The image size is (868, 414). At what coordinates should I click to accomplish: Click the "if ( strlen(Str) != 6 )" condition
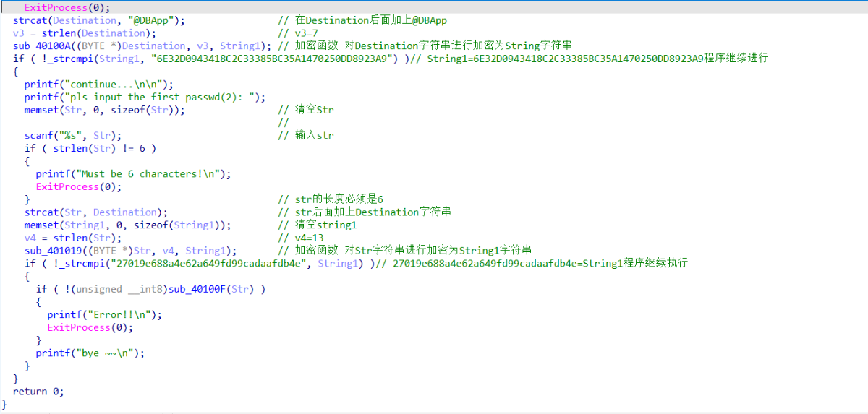(x=90, y=148)
